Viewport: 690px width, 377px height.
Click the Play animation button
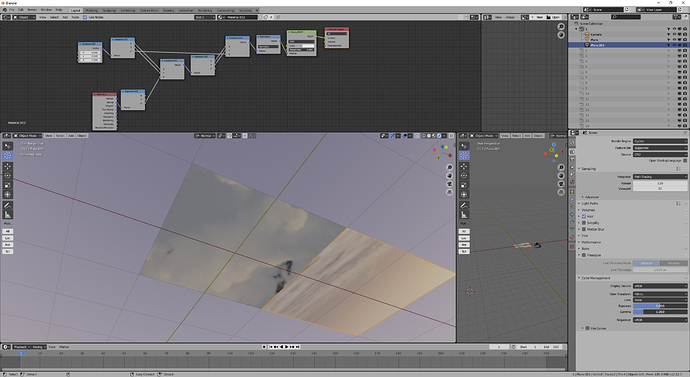point(287,347)
